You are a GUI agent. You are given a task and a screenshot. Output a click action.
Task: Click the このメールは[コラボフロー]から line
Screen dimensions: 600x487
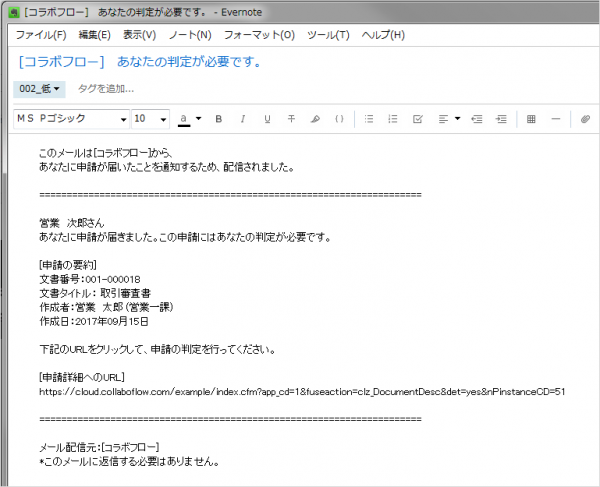[x=106, y=153]
